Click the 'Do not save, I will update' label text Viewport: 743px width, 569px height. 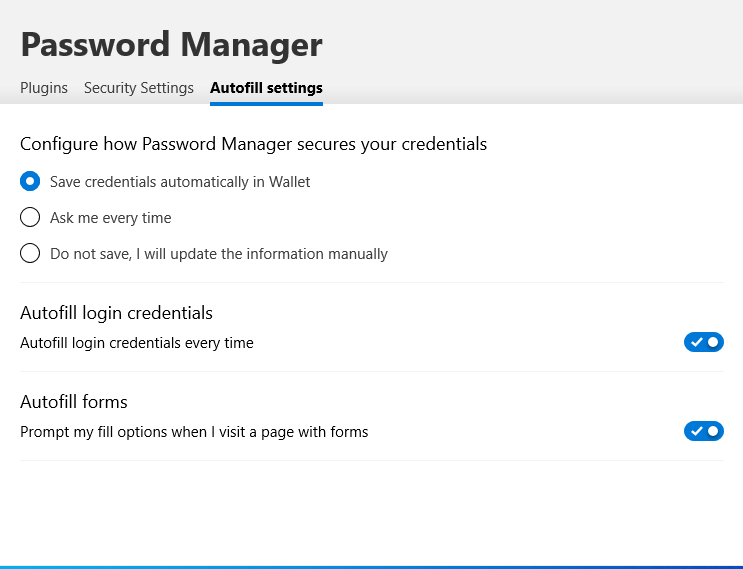pyautogui.click(x=219, y=254)
